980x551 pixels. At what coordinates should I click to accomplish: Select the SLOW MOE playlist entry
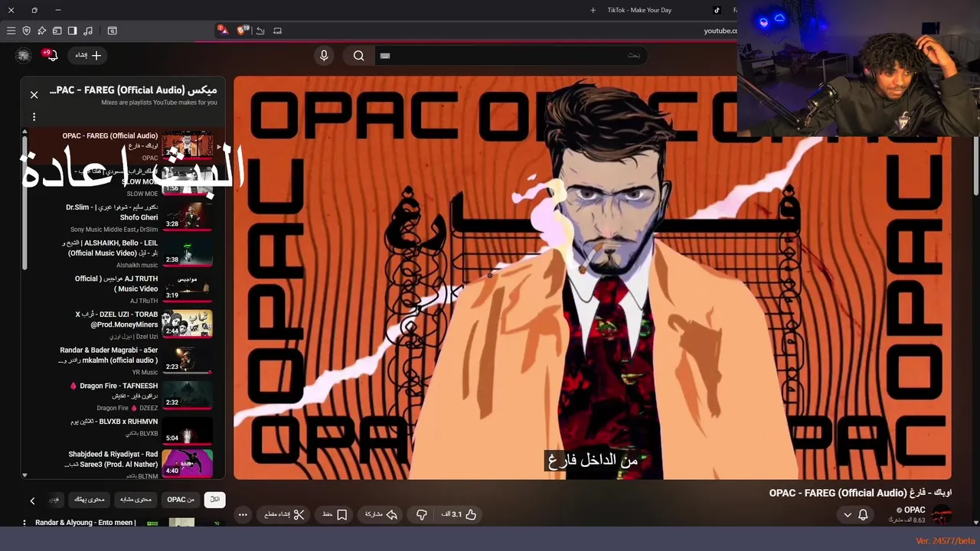pos(123,182)
